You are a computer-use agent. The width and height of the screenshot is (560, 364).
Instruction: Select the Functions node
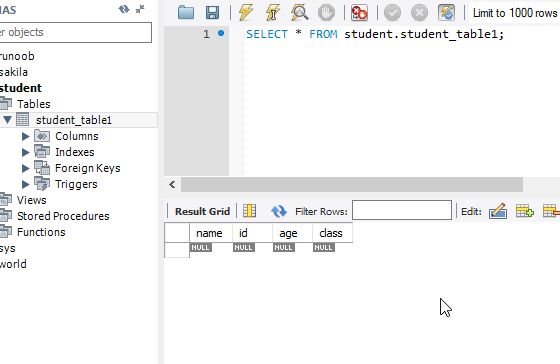pos(41,232)
